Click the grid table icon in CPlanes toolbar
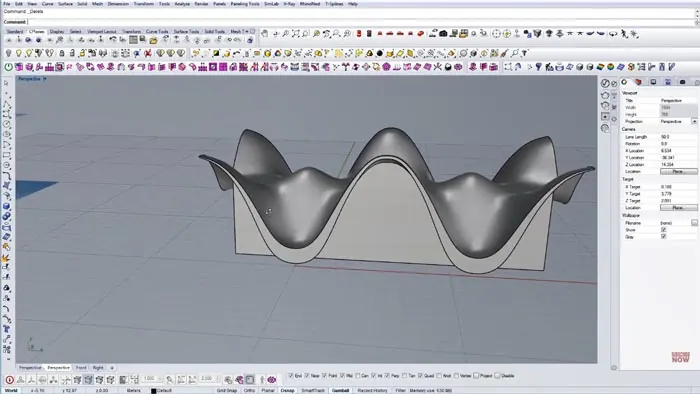This screenshot has height=394, width=700. [133, 40]
